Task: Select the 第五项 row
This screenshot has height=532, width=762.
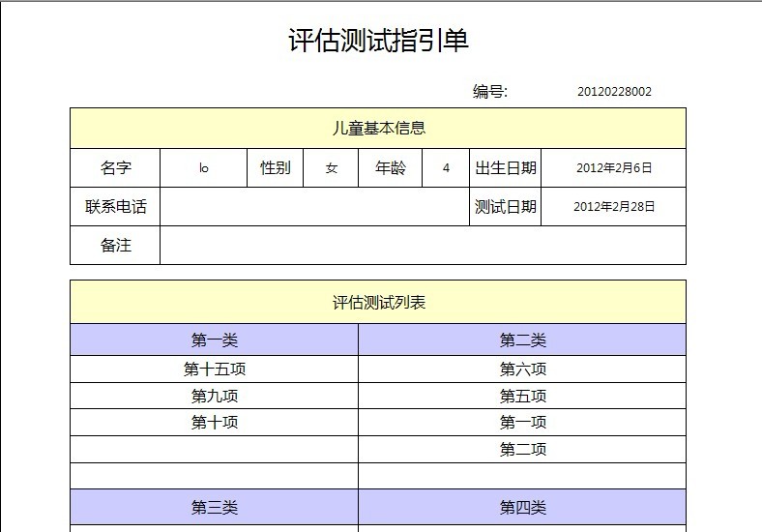Action: click(522, 396)
